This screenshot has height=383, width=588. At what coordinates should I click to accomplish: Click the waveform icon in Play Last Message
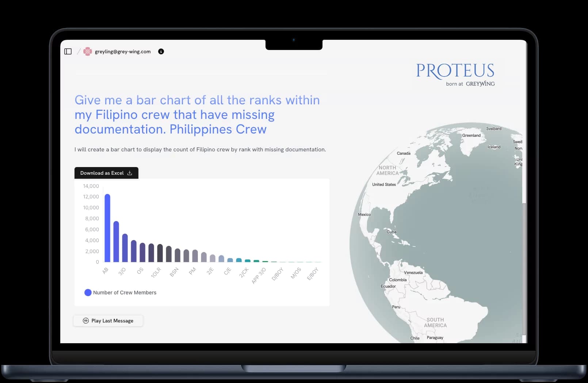click(x=86, y=321)
